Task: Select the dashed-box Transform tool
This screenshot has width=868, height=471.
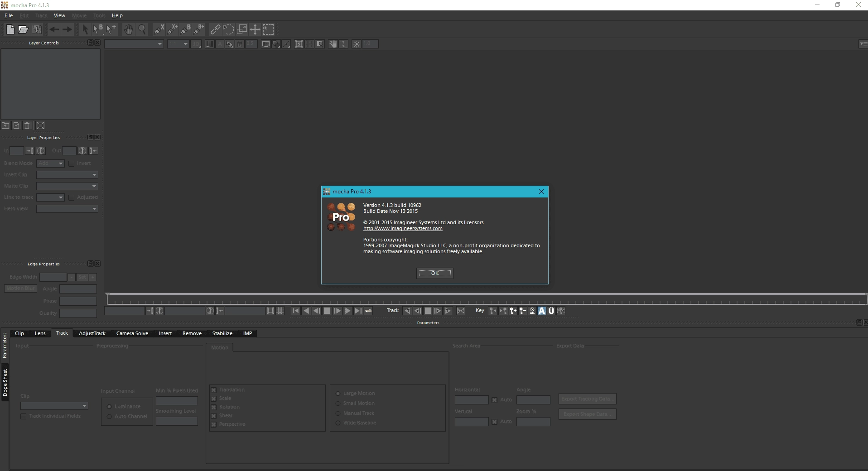Action: coord(268,29)
